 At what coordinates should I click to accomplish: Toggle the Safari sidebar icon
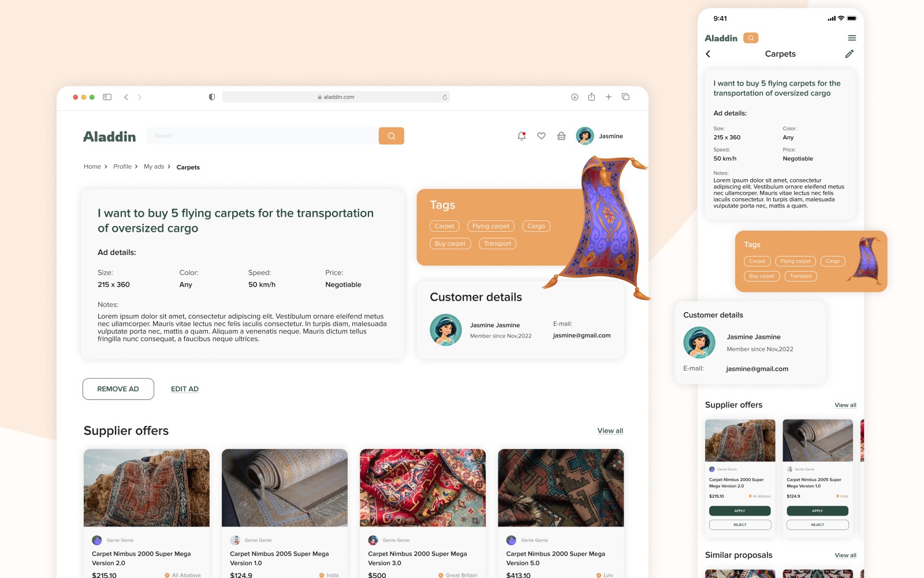pos(107,97)
